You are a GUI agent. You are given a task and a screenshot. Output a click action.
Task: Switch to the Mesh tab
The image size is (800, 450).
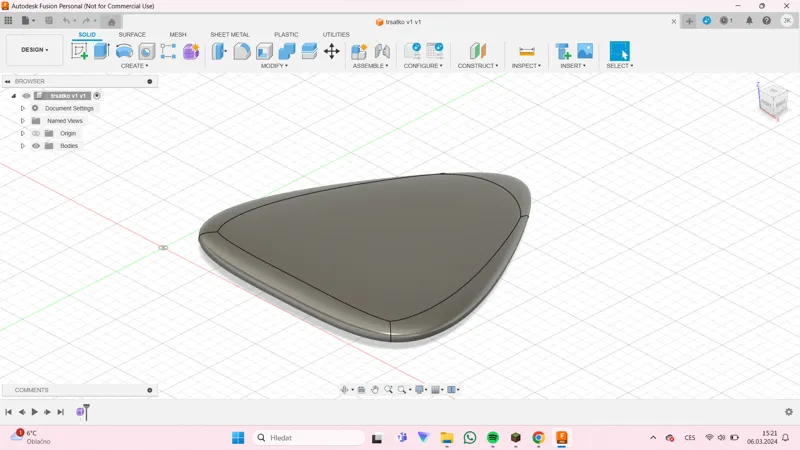[x=178, y=34]
